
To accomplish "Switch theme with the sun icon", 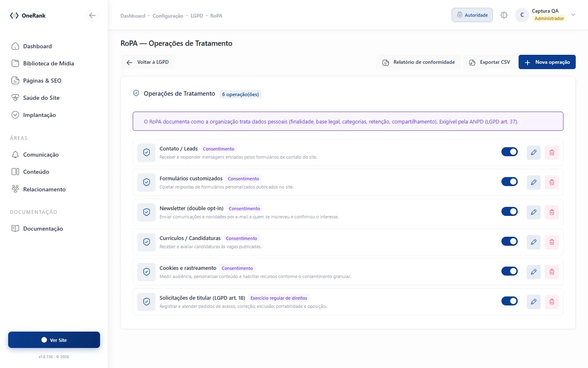I will point(504,15).
